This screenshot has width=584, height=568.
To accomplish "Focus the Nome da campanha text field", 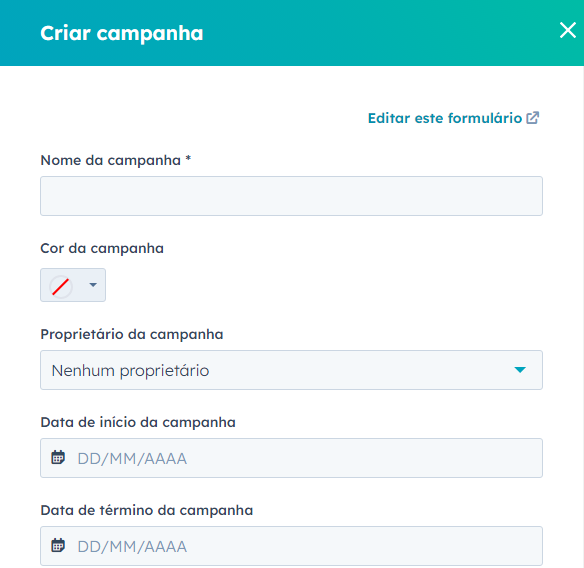I will point(291,196).
